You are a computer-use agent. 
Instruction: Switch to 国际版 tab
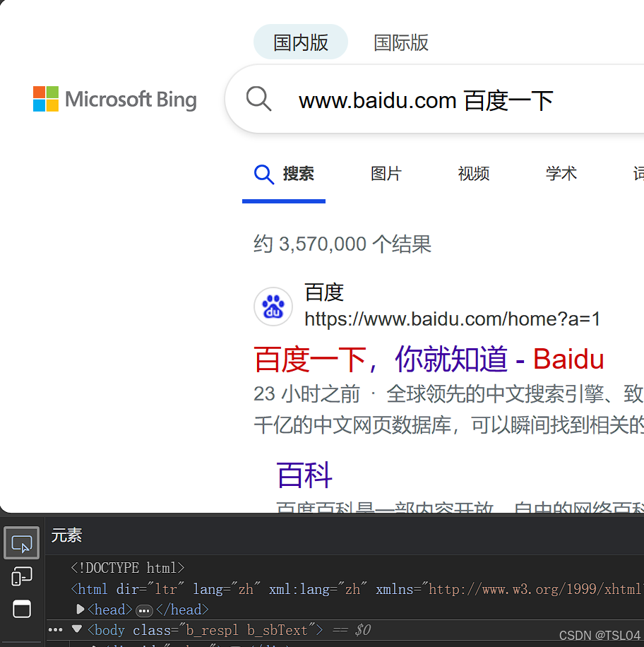click(401, 42)
